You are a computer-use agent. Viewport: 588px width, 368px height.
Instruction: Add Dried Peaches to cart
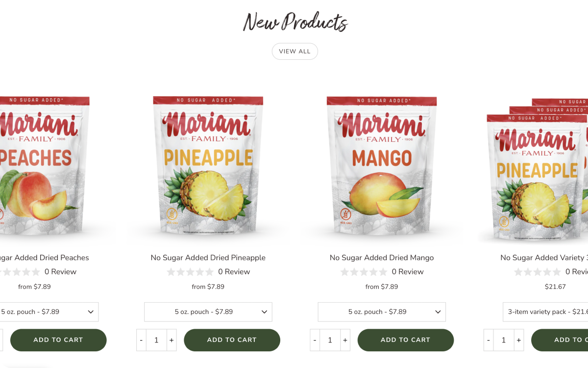coord(58,340)
